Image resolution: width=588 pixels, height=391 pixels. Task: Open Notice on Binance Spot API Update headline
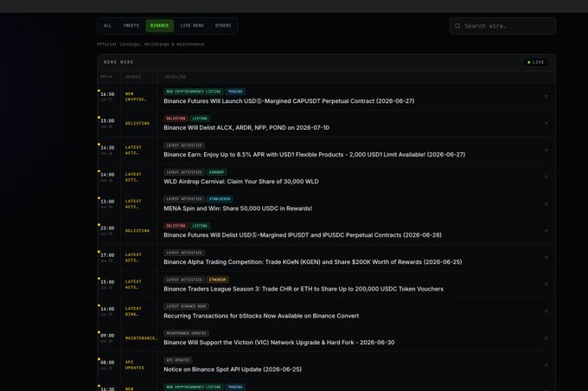[x=233, y=369]
